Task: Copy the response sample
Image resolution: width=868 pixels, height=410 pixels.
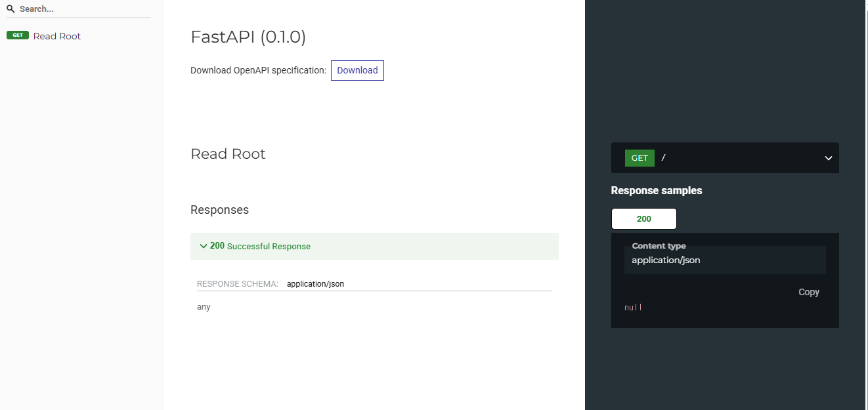Action: 809,293
